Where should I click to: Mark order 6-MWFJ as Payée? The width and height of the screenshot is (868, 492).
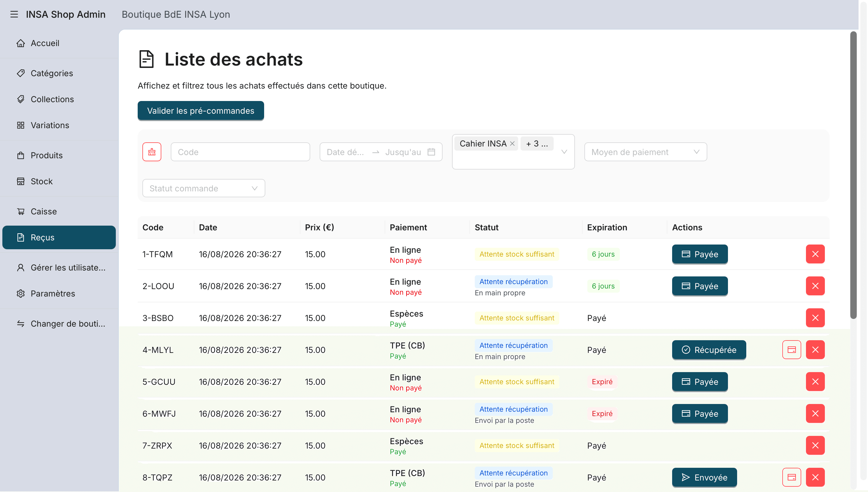(700, 414)
